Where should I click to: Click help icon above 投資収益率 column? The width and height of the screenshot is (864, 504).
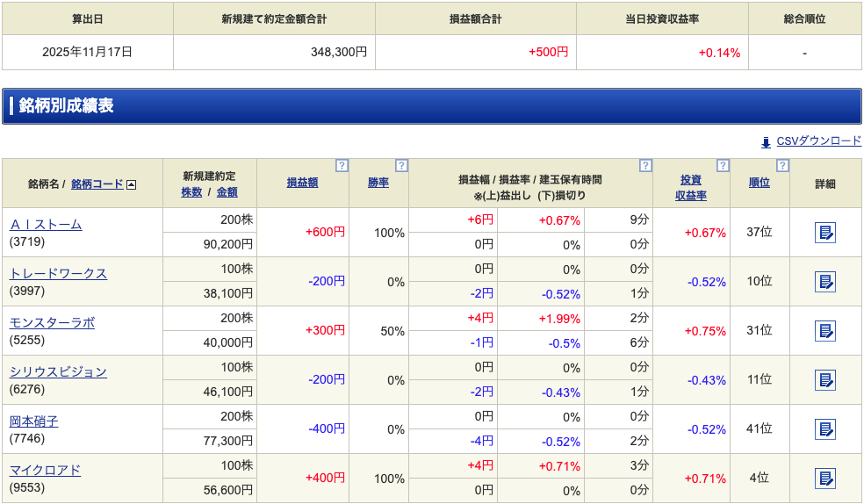click(723, 165)
